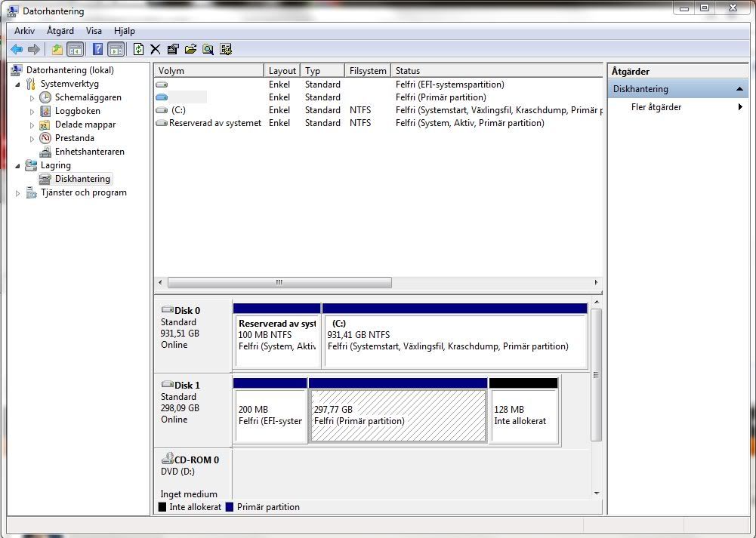
Task: Expand Tjänster och program node
Action: pos(17,193)
